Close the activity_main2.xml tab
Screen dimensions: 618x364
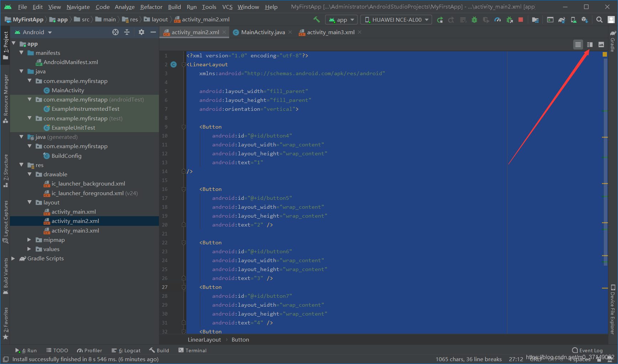tap(224, 32)
